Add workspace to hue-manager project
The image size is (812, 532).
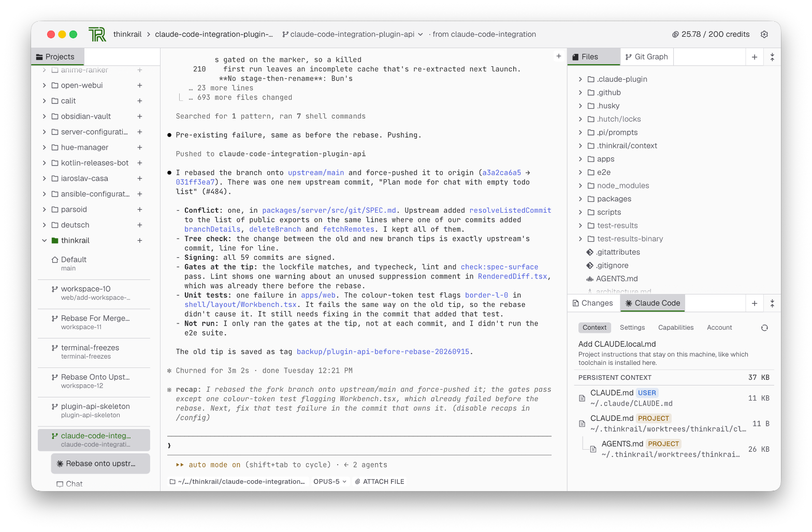[x=140, y=147]
